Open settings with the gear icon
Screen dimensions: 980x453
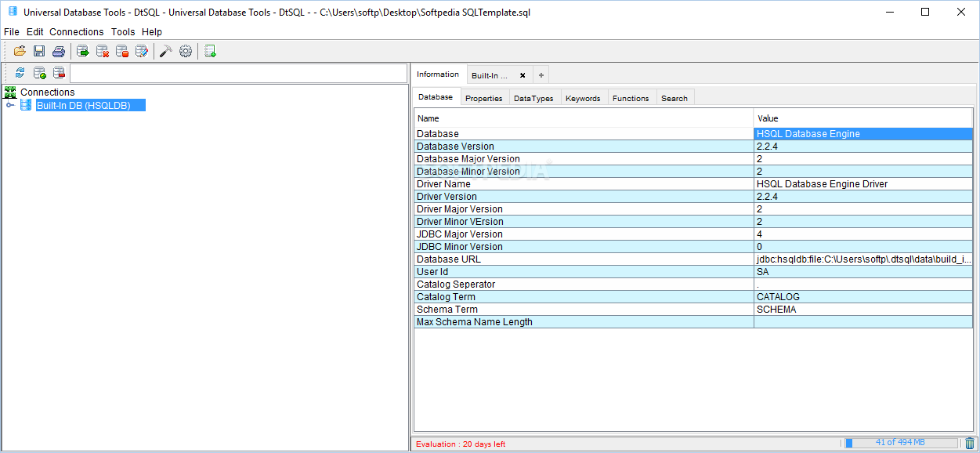point(186,51)
